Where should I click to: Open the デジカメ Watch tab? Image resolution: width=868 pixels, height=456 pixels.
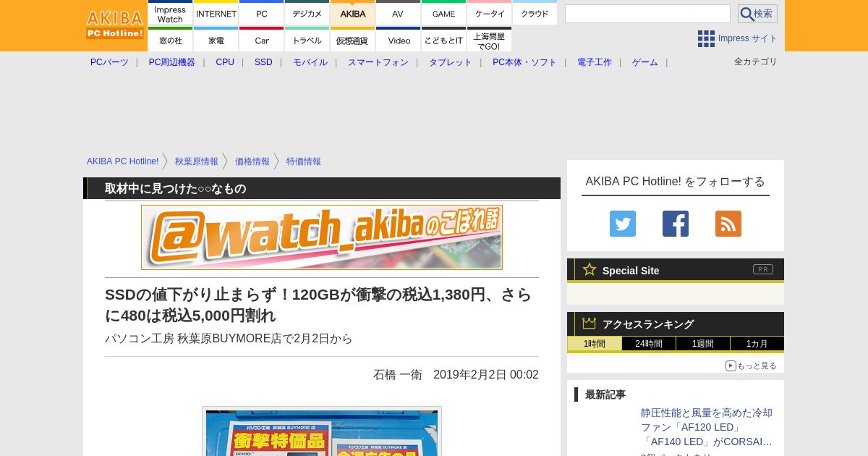click(x=307, y=13)
